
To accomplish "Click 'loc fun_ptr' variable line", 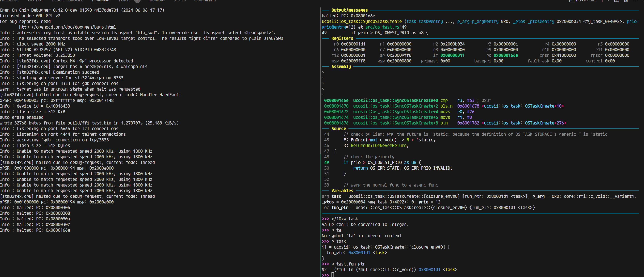I will click(428, 208).
